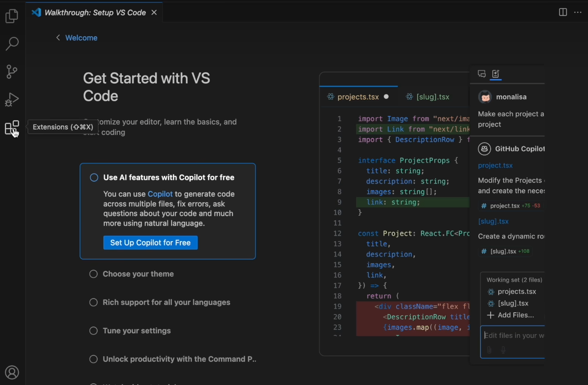Viewport: 588px width, 385px height.
Task: Open the Copilot link in description
Action: tap(160, 194)
